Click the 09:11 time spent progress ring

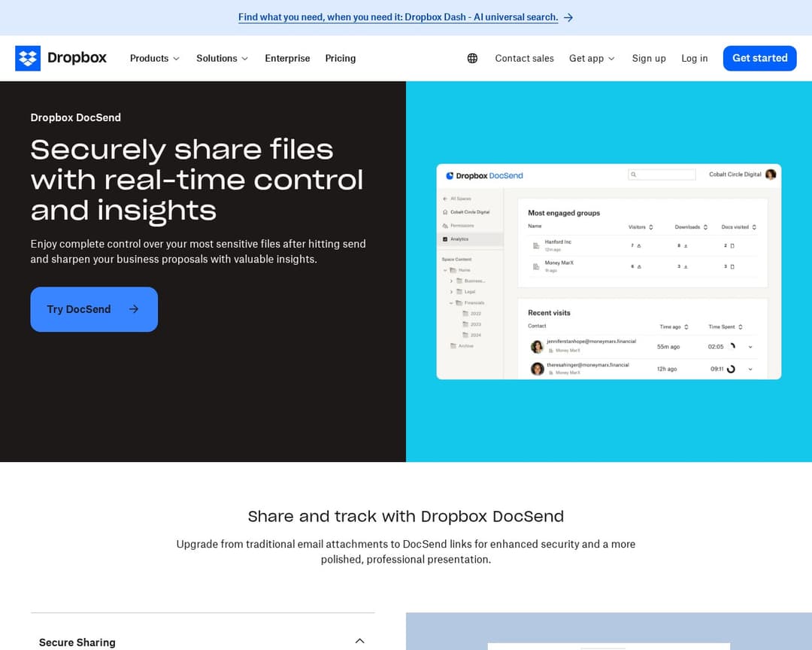coord(731,369)
